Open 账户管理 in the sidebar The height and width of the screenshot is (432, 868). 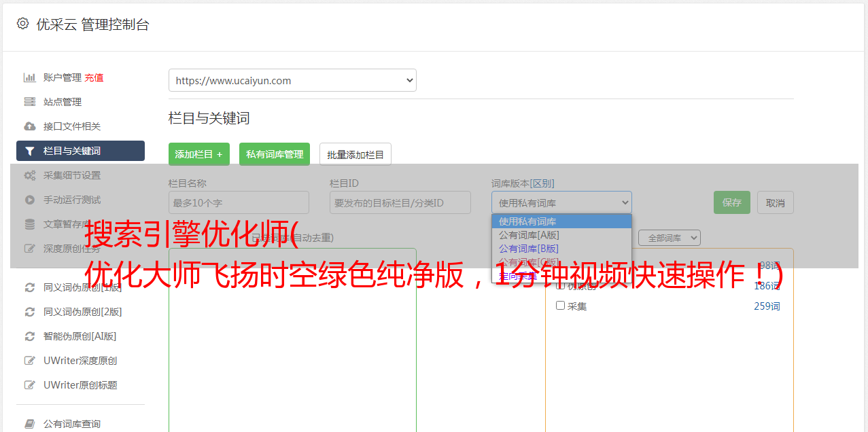pos(63,77)
